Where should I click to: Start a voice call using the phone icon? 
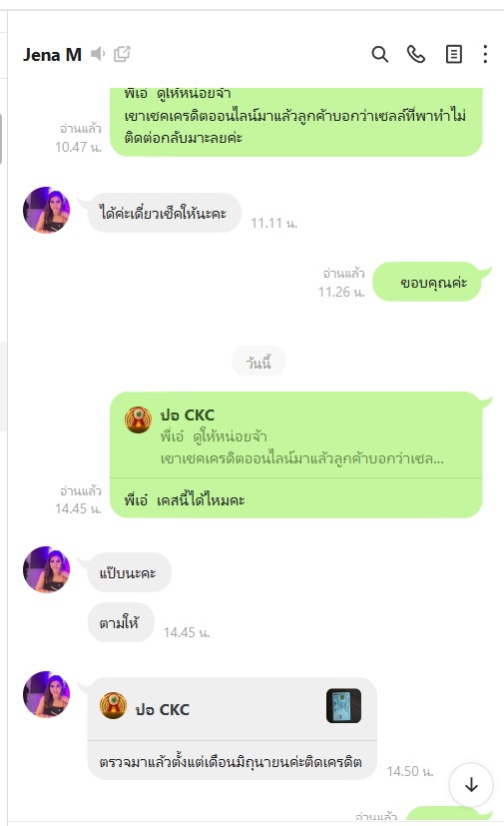pos(416,54)
